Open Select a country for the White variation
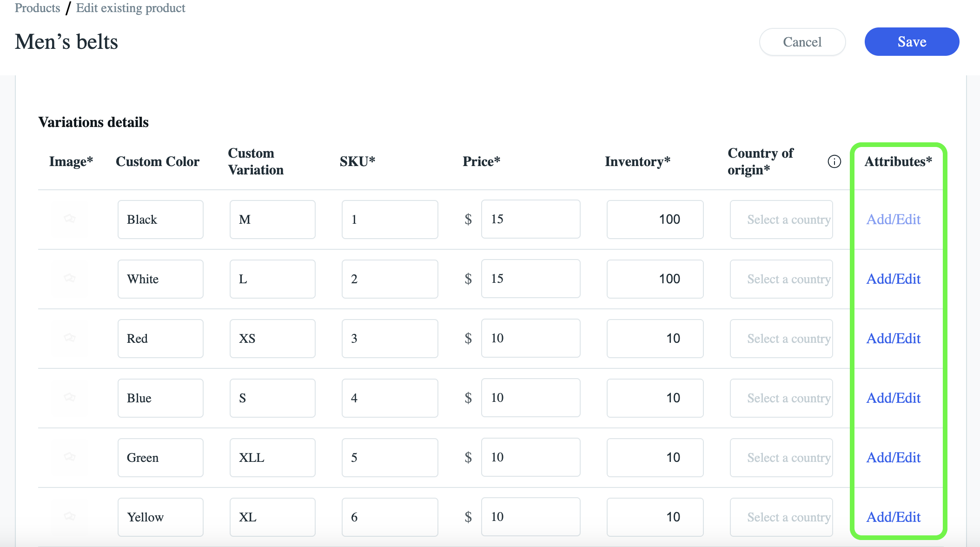 pos(781,279)
